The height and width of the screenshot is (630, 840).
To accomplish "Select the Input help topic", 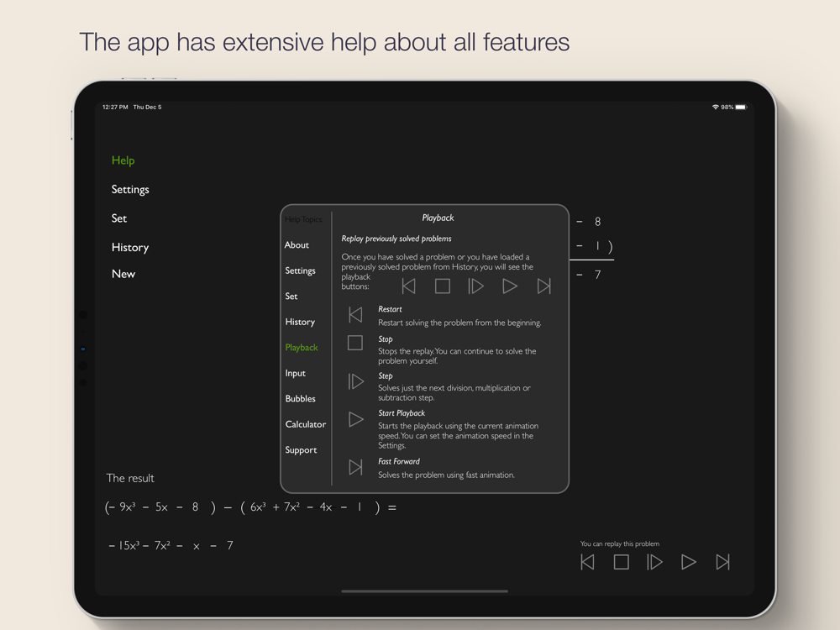I will click(295, 373).
